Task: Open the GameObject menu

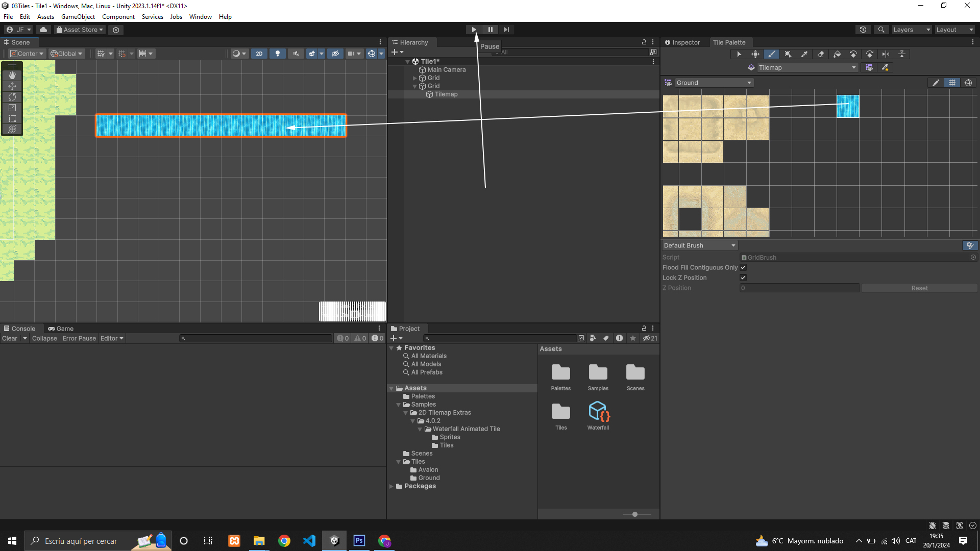Action: coord(78,17)
